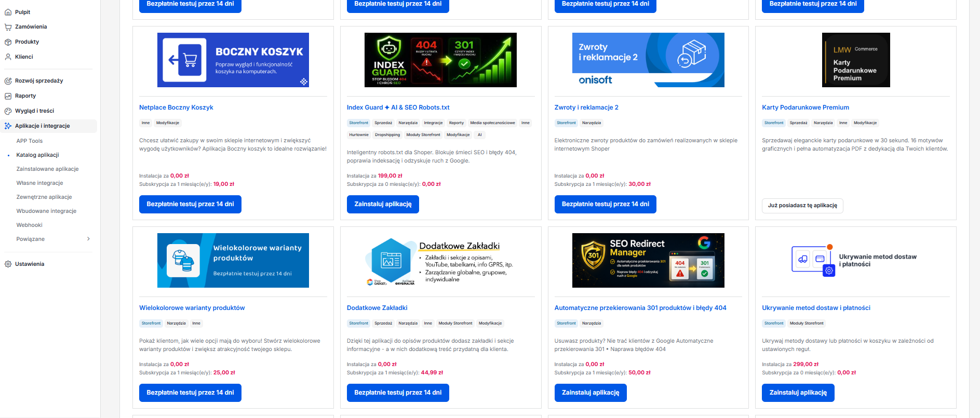Click the Ukrywanie metod dostaw banner

[856, 260]
